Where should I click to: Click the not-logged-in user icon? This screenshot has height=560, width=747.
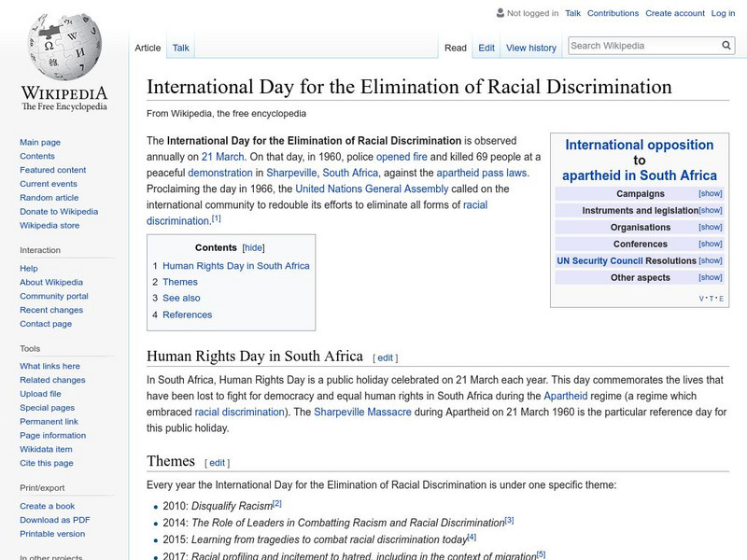(x=499, y=13)
